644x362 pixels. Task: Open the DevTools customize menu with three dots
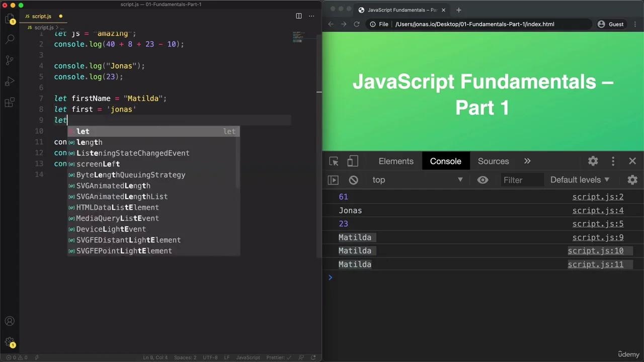point(613,161)
